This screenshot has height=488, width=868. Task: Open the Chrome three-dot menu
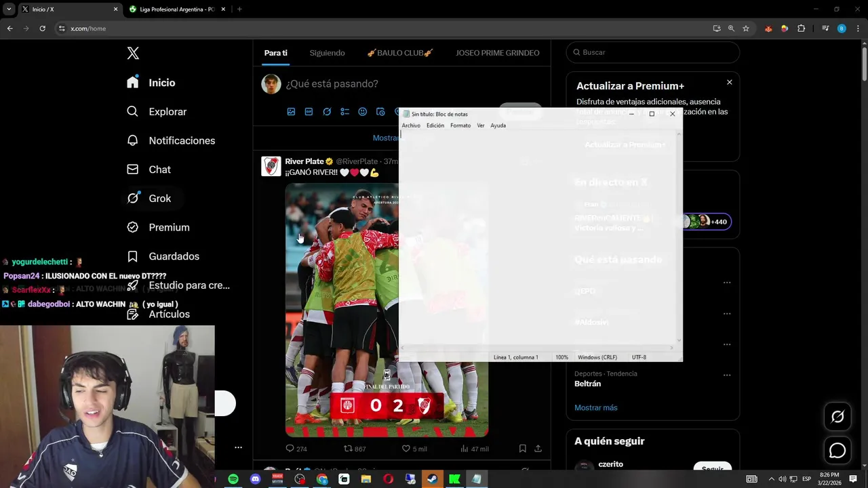[x=858, y=28]
